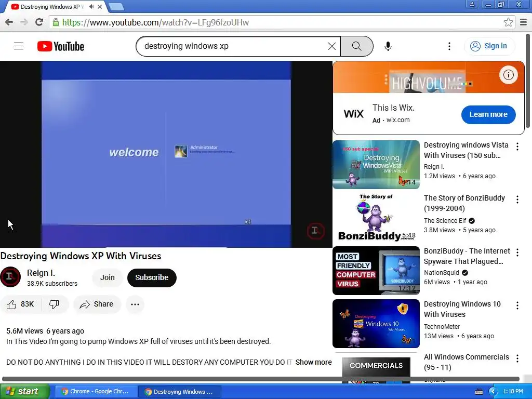Open All Windows Commercials thumbnail
This screenshot has width=532, height=399.
(376, 368)
